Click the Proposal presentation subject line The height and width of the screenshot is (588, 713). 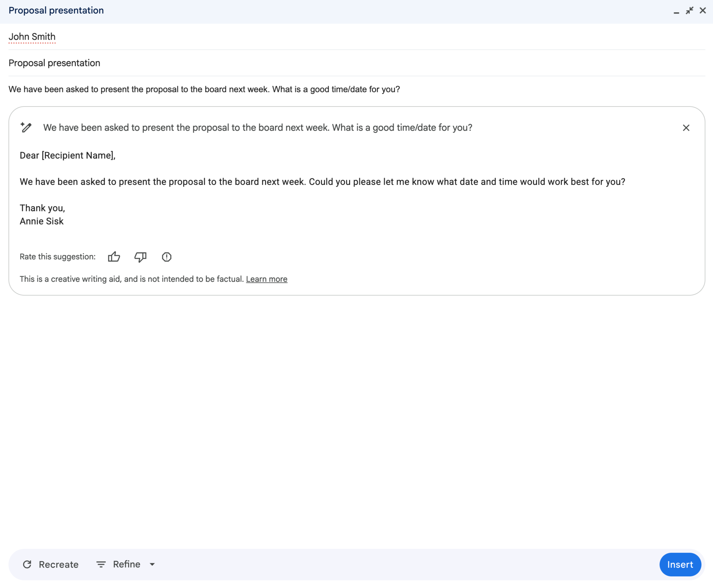click(54, 63)
